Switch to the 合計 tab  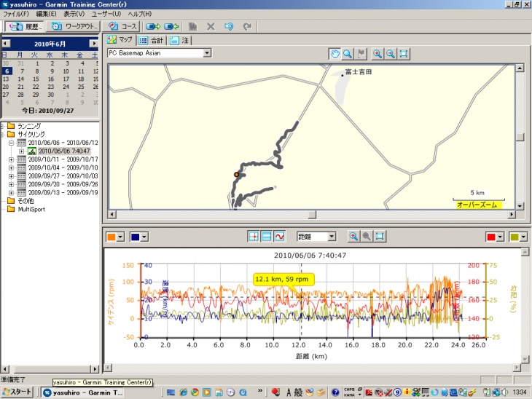(x=152, y=40)
